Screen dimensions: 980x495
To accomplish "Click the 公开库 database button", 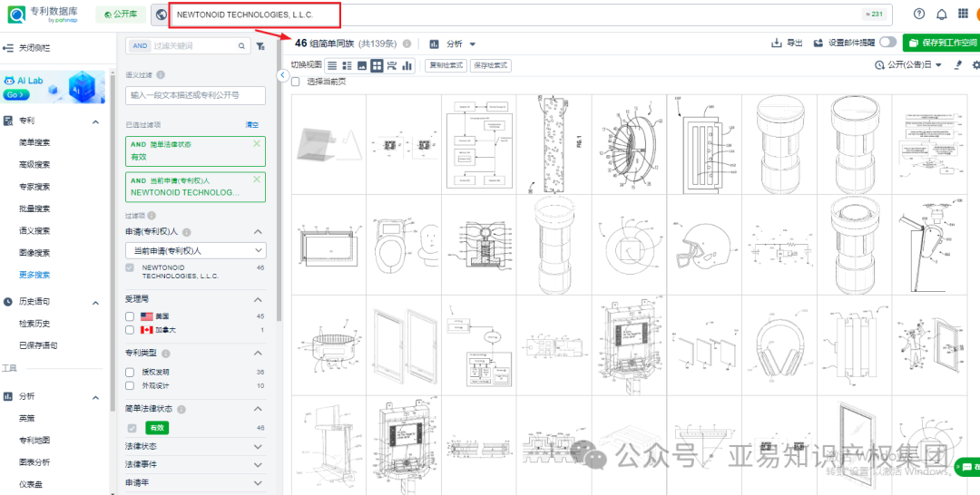I will pyautogui.click(x=121, y=15).
